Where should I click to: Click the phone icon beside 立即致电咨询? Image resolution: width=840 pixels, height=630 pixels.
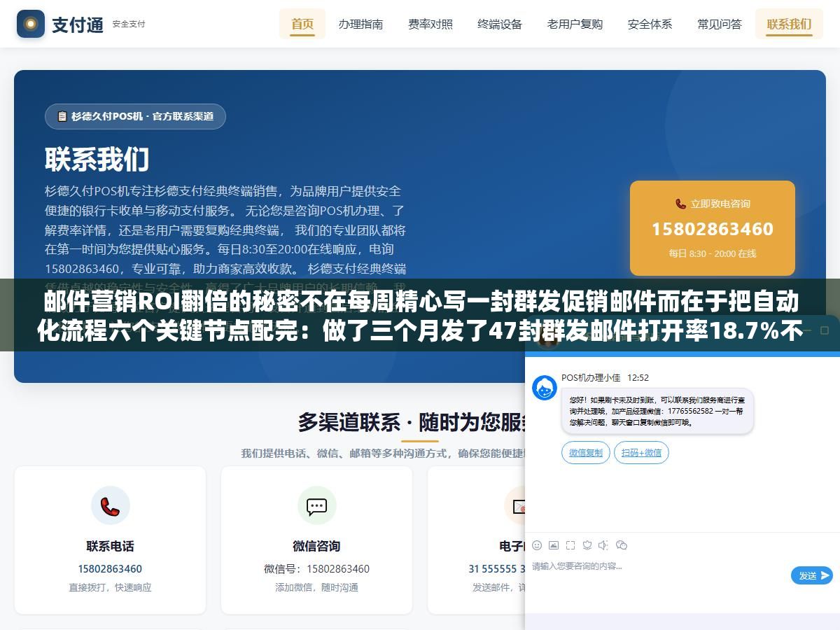tap(680, 204)
